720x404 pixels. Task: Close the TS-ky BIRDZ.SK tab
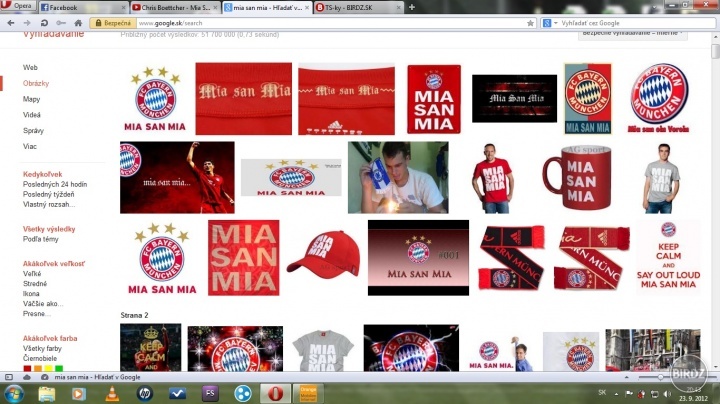click(x=399, y=7)
